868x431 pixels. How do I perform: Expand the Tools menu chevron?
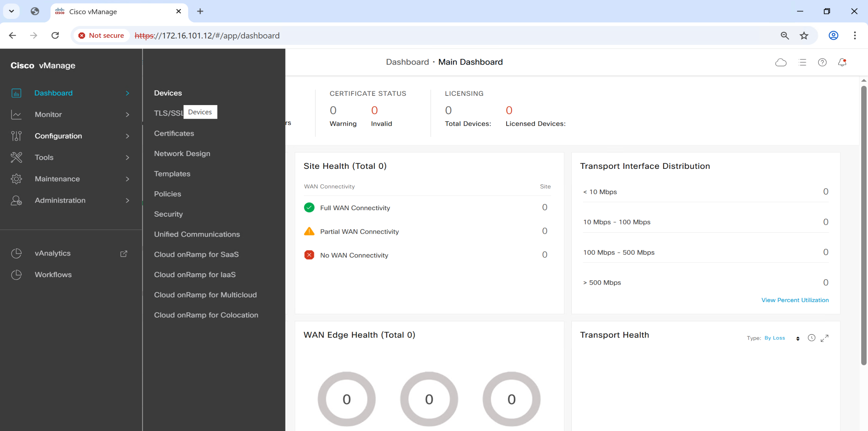click(127, 157)
